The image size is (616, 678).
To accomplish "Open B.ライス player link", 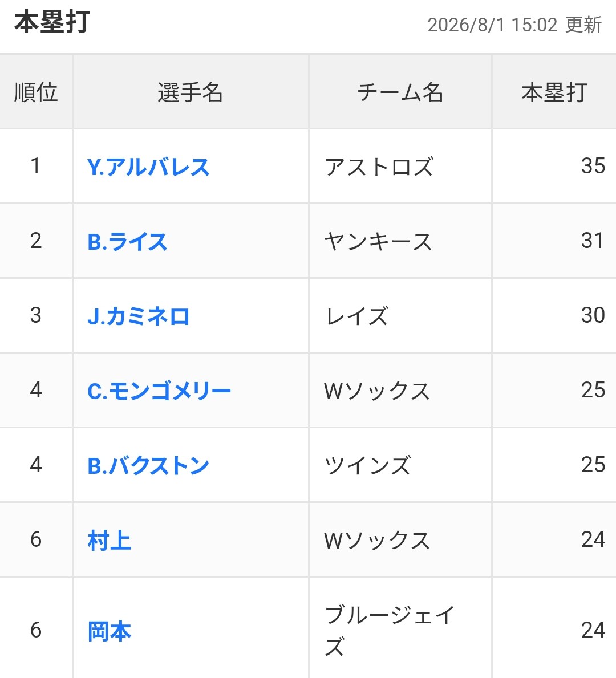I will point(127,242).
